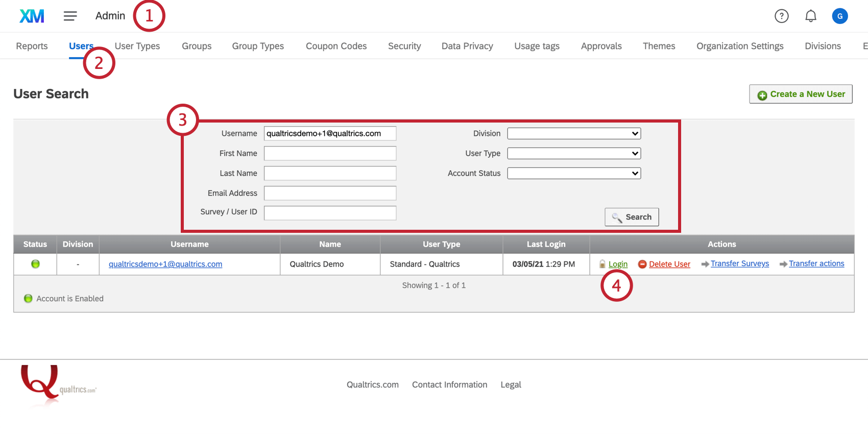Click the red Delete User icon
Image resolution: width=868 pixels, height=434 pixels.
[642, 264]
